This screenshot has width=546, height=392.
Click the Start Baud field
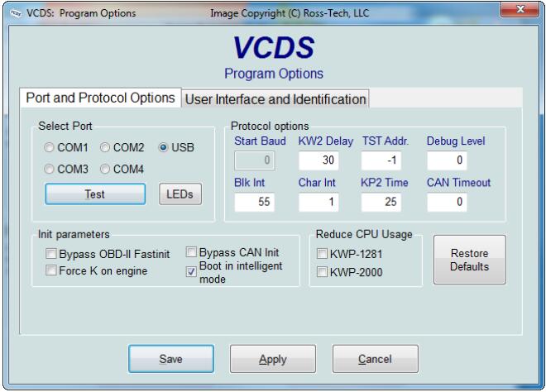tap(255, 160)
